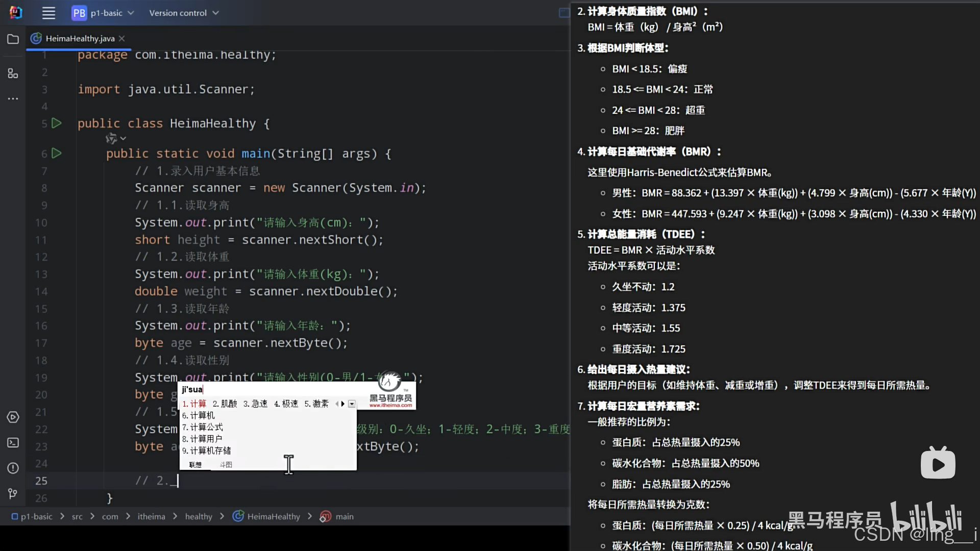This screenshot has height=551, width=980.
Task: Click the 重度活动: 1.725 bullet
Action: (x=649, y=349)
